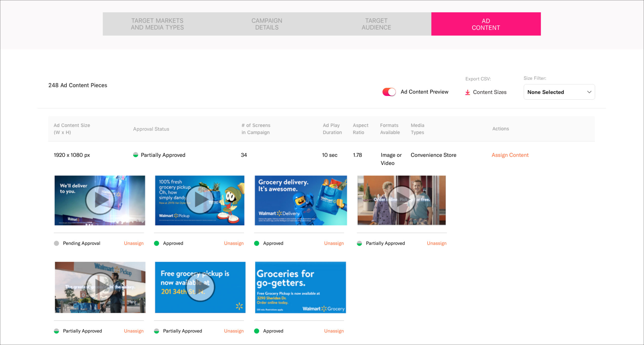The height and width of the screenshot is (345, 644).
Task: Switch to Target Markets and Media Types tab
Action: (157, 24)
